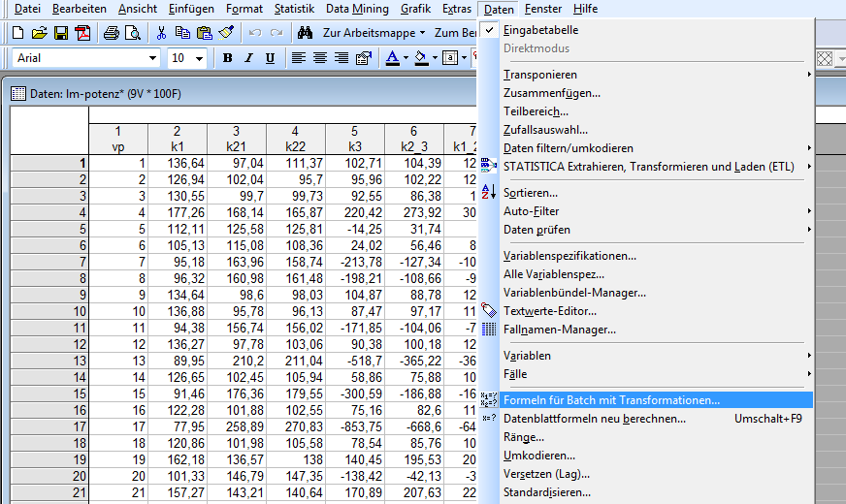846x504 pixels.
Task: Click the undo arrow icon
Action: coord(255,33)
